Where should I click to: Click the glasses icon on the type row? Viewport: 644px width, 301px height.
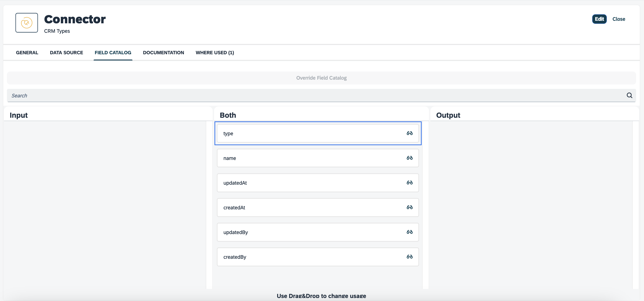(x=410, y=133)
